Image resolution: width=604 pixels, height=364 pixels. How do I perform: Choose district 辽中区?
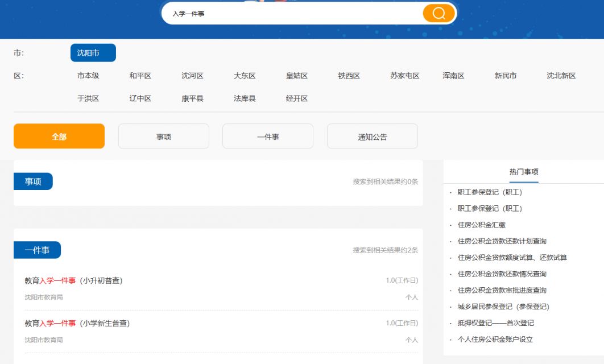coord(140,98)
